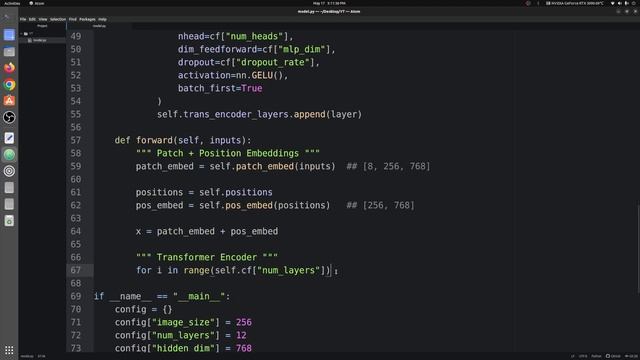The width and height of the screenshot is (640, 360).
Task: Open the Find menu
Action: (x=73, y=19)
